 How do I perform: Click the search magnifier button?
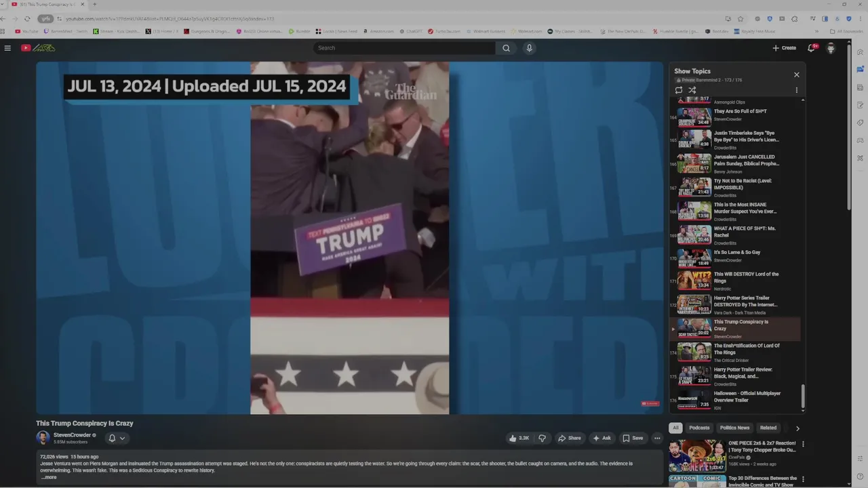pyautogui.click(x=506, y=48)
